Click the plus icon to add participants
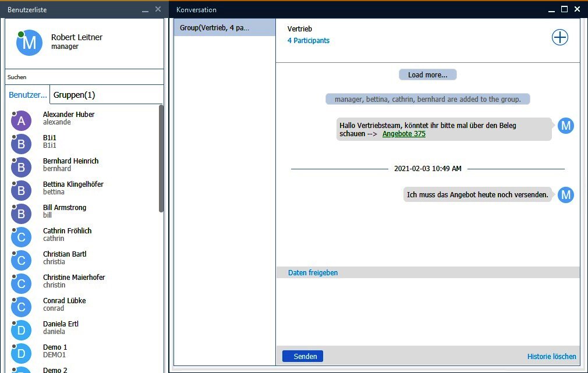This screenshot has width=588, height=373. click(559, 37)
